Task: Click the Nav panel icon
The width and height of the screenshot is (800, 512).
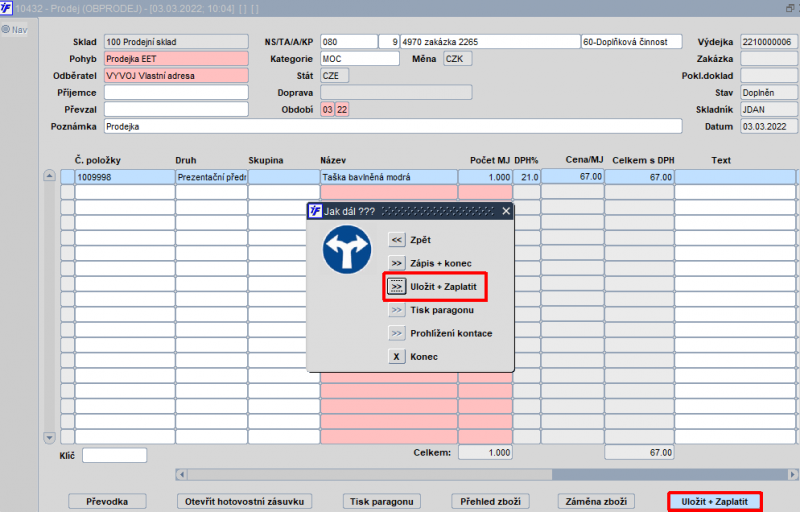Action: (x=6, y=29)
